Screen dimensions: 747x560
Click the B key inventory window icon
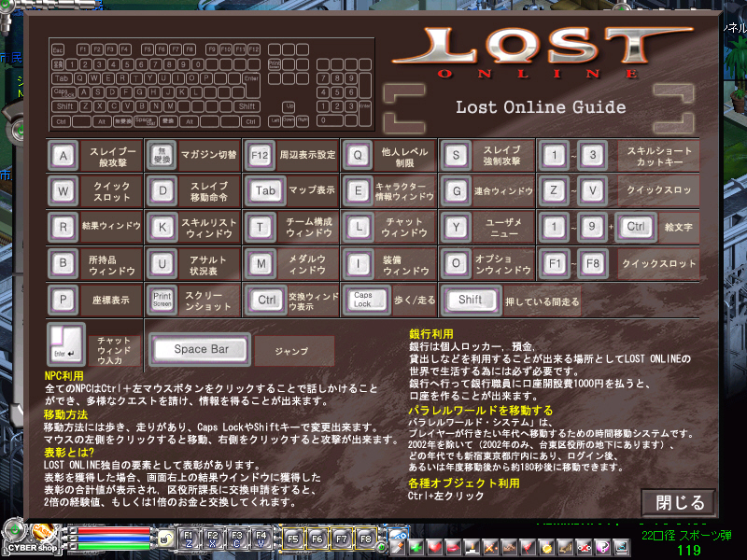click(63, 263)
